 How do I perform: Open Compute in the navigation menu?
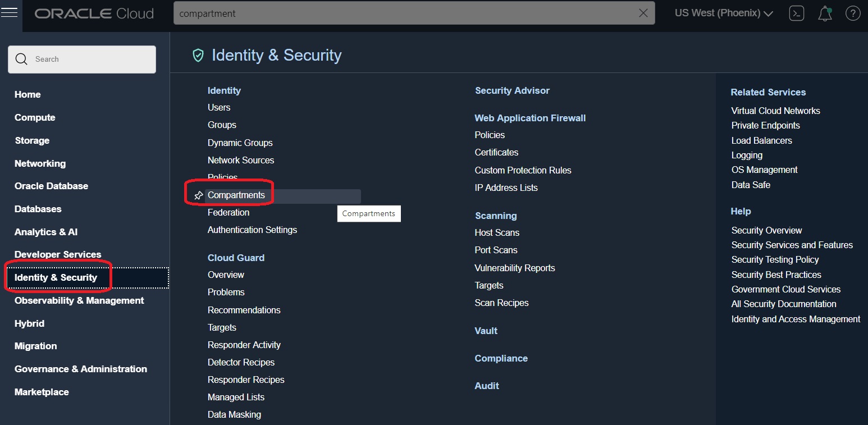[35, 117]
